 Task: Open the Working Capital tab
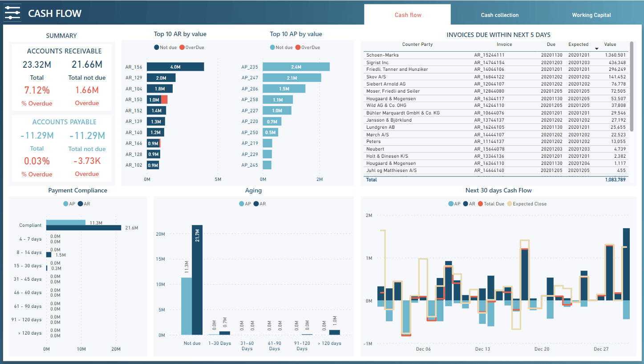591,15
